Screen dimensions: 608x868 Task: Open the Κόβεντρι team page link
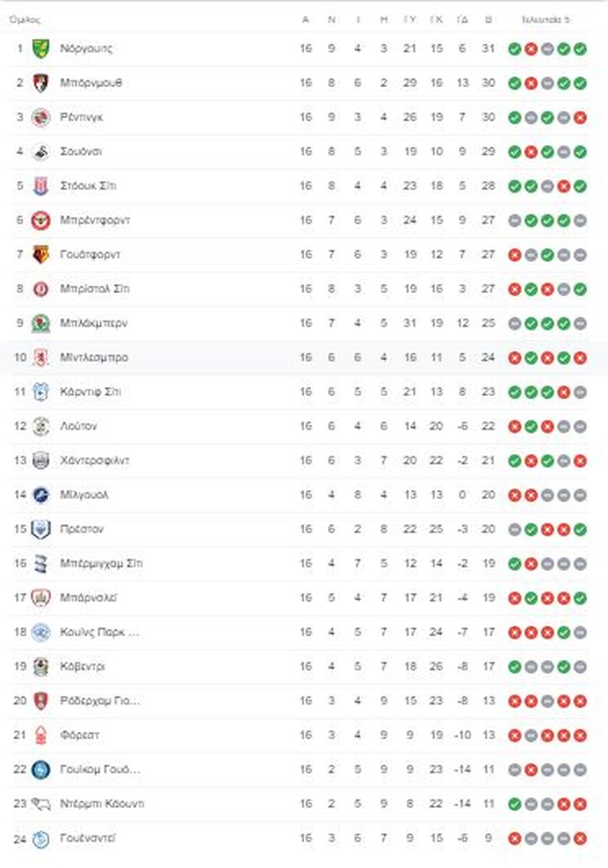coord(83,667)
